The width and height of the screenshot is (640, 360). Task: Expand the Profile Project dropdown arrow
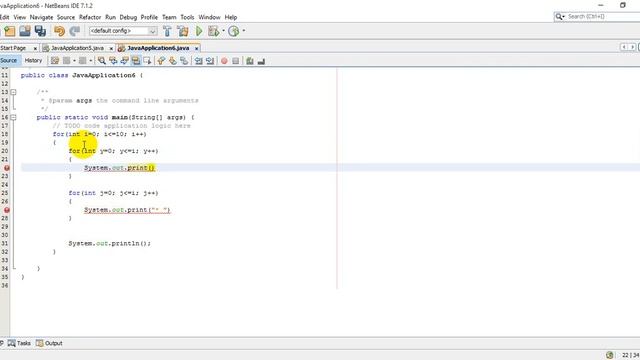pyautogui.click(x=244, y=31)
